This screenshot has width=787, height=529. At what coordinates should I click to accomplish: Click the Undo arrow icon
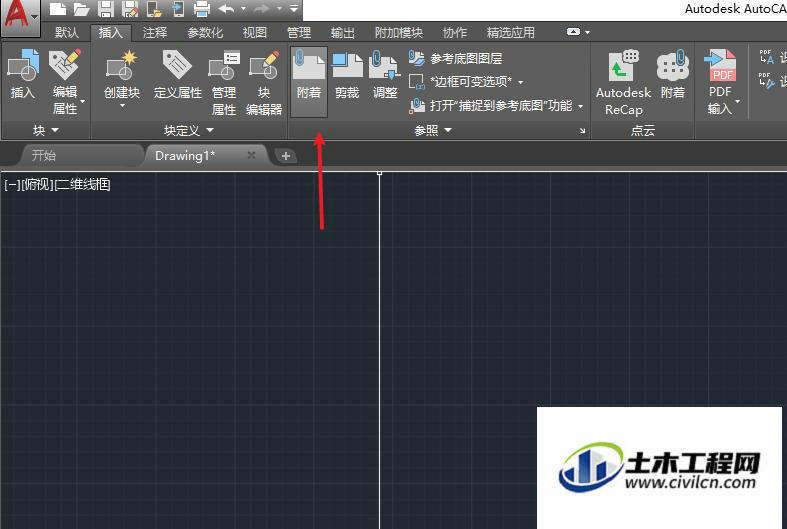click(x=227, y=9)
